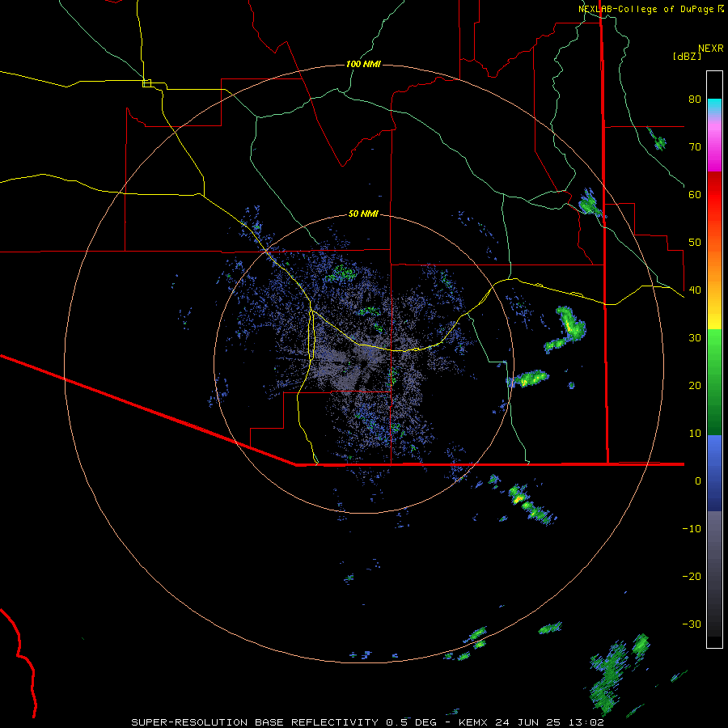This screenshot has height=728, width=728.
Task: Click the 50 NMI range ring label
Action: point(363,214)
